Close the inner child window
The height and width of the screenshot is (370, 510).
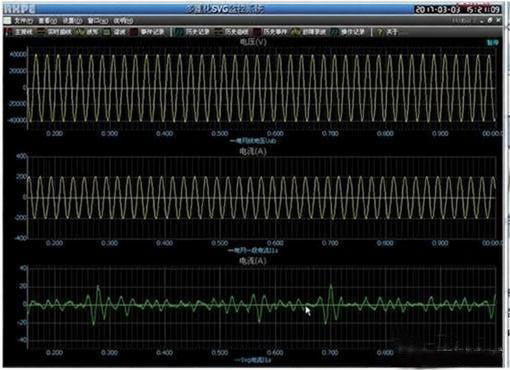[498, 21]
